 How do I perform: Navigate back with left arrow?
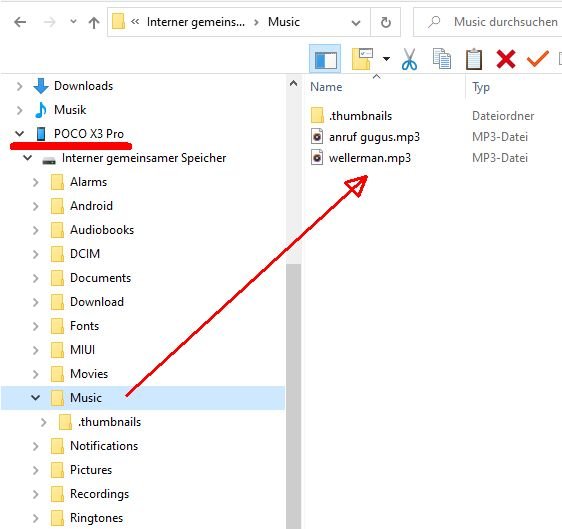tap(20, 22)
